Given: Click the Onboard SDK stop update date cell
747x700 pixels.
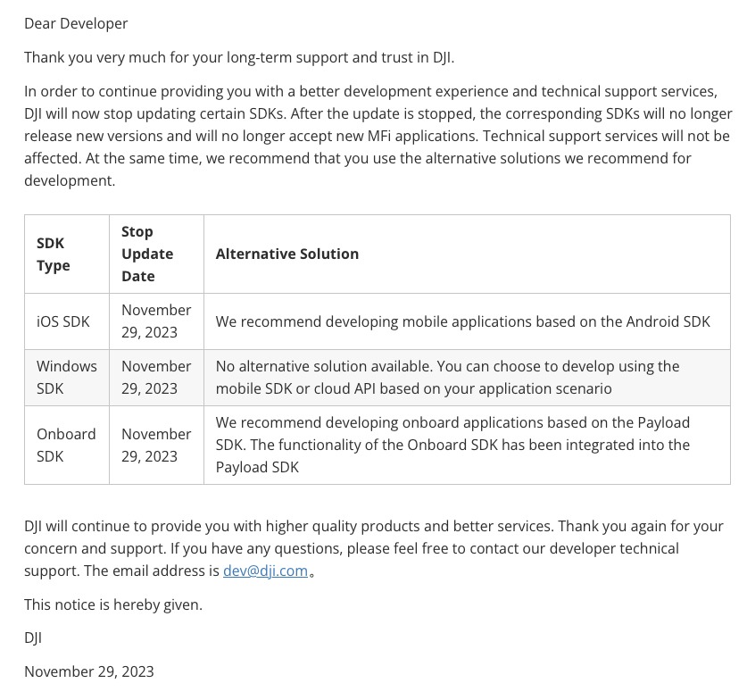Looking at the screenshot, I should tap(156, 445).
